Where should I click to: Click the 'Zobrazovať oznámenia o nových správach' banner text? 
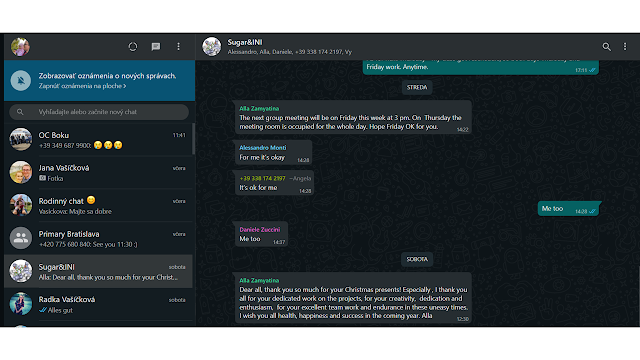107,76
